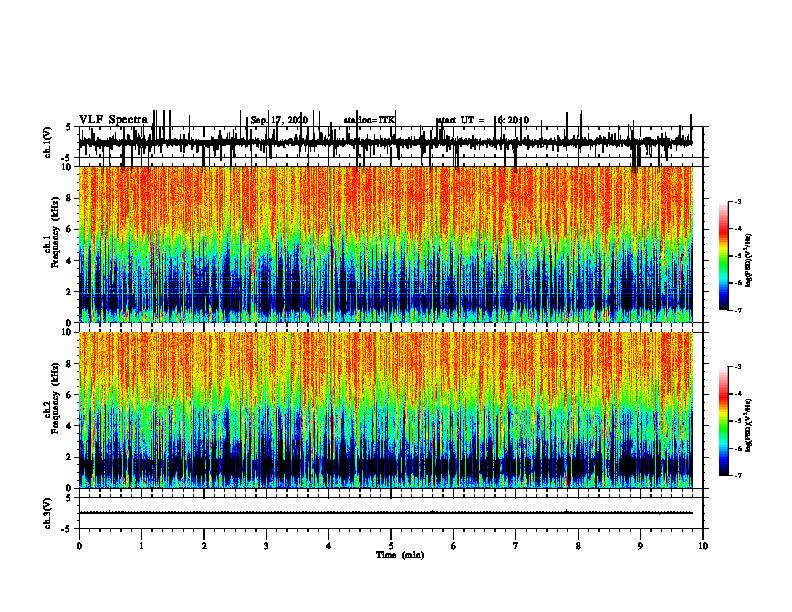
Task: Click the "6" kHz tick on ch.1 spectrogram
Action: (70, 229)
